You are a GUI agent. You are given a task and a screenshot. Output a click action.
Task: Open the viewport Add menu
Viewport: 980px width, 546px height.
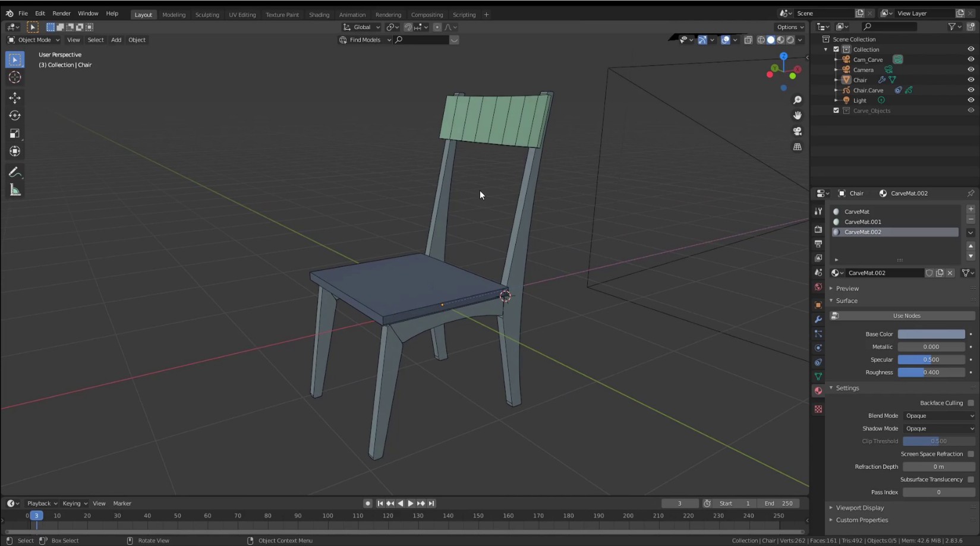click(x=116, y=40)
